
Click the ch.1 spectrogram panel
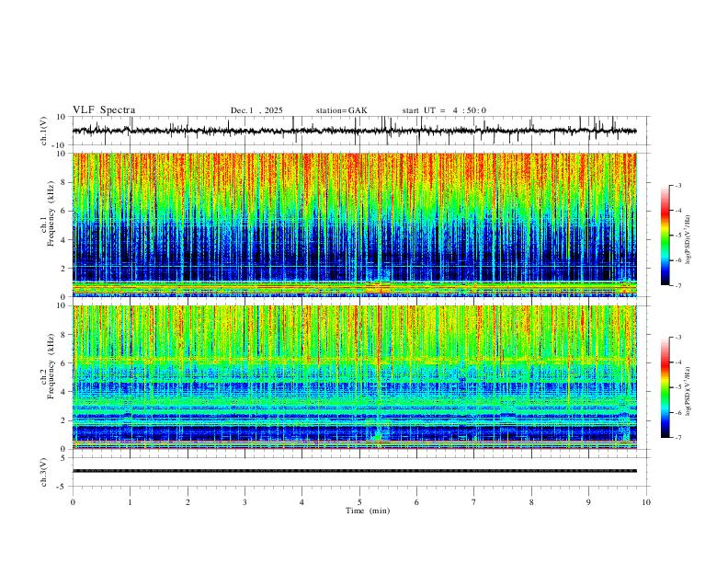pyautogui.click(x=355, y=224)
